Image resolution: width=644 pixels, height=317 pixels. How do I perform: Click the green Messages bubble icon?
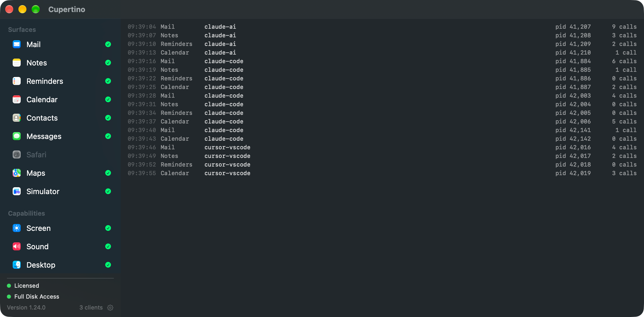(x=17, y=136)
